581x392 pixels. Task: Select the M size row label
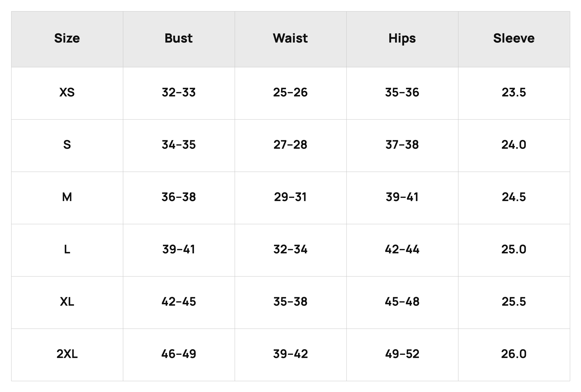pyautogui.click(x=67, y=197)
